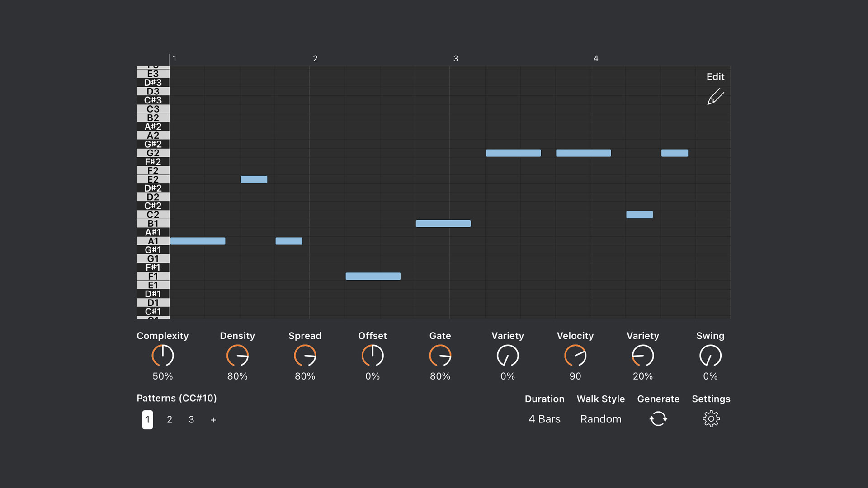The height and width of the screenshot is (488, 868).
Task: Regenerate the pattern with the Generate arrows icon
Action: coord(658,419)
